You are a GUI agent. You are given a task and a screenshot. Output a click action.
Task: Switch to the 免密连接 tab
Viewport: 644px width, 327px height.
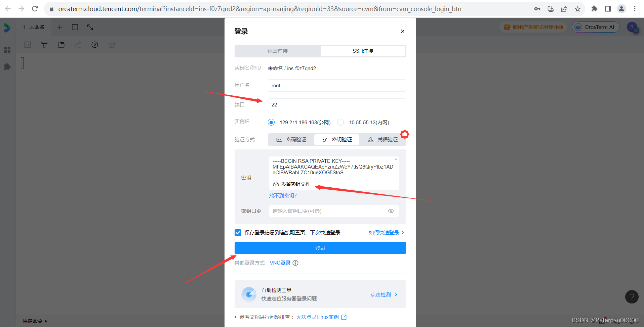coord(278,51)
